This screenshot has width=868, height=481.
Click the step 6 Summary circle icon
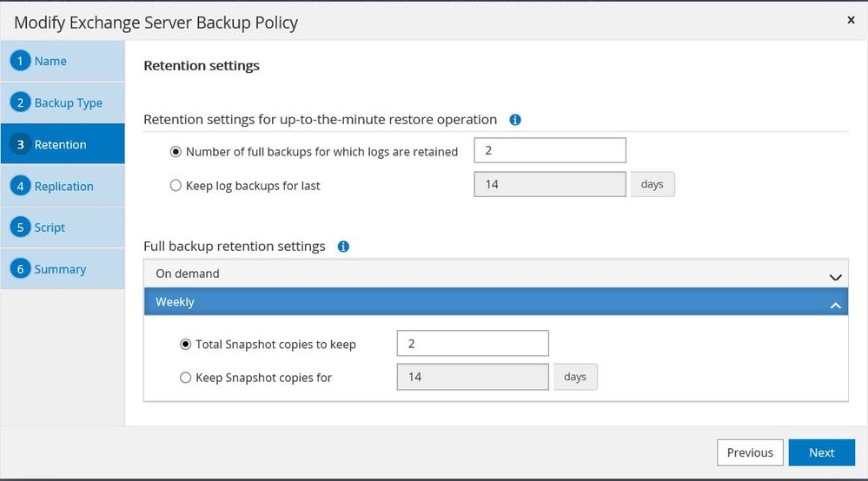(x=20, y=269)
